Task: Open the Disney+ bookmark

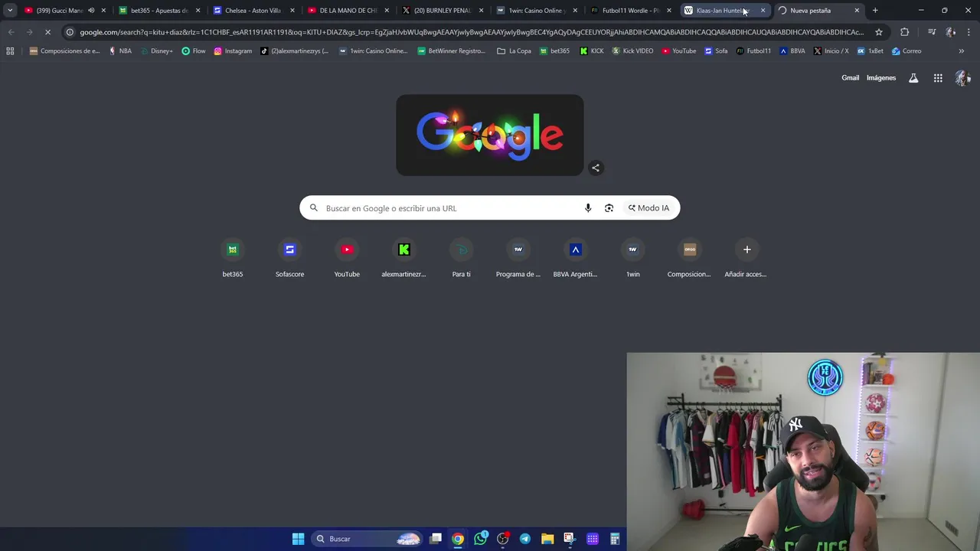Action: point(156,51)
